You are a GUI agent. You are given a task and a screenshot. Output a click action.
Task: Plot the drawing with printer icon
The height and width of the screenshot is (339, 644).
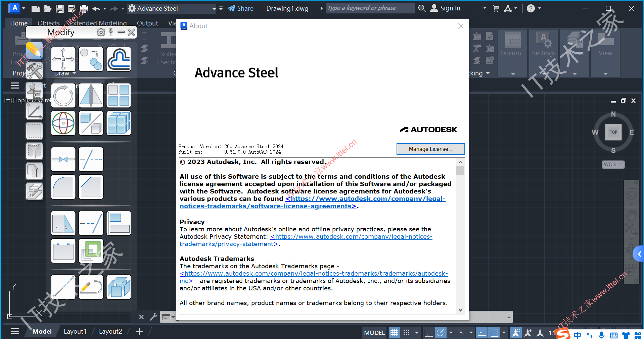[x=84, y=8]
